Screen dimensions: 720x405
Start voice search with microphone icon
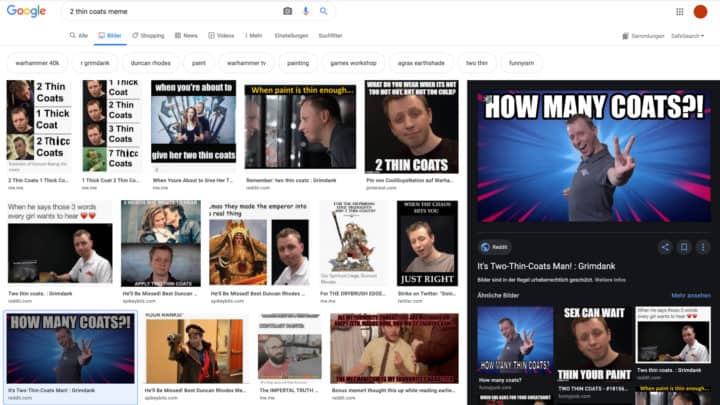tap(306, 11)
